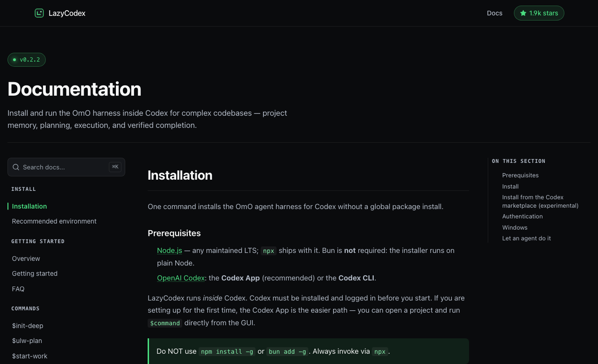Click the v0.2.2 version badge

(x=27, y=60)
